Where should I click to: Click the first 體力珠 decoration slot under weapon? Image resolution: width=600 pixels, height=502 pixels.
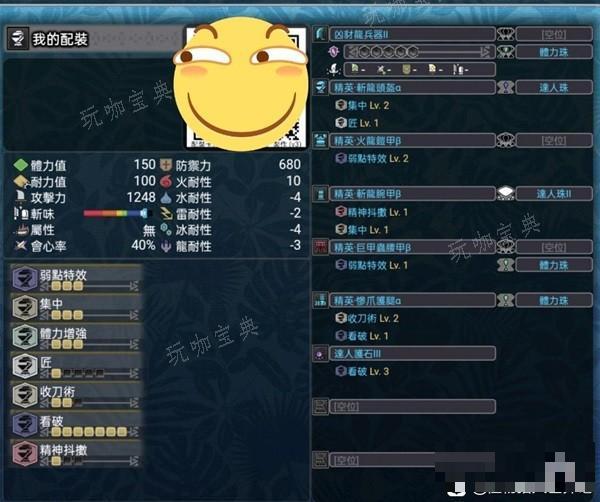[x=554, y=52]
